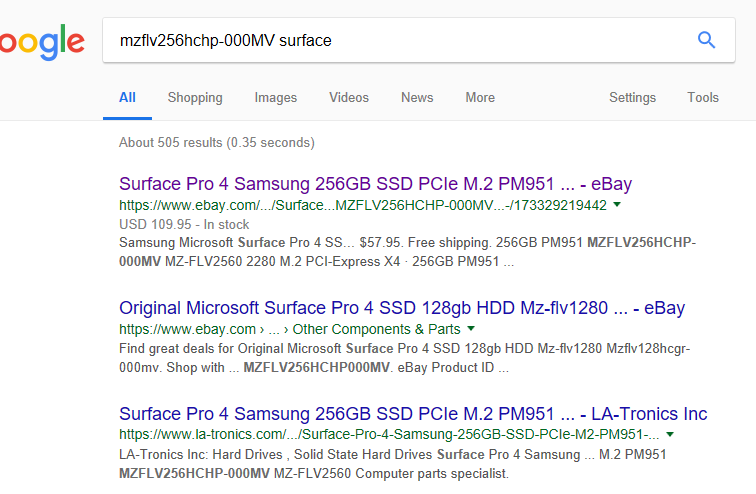Click the snippet starting LA-Tronics Inc: Hard Drives
Screen dimensions: 756x494
click(x=392, y=464)
